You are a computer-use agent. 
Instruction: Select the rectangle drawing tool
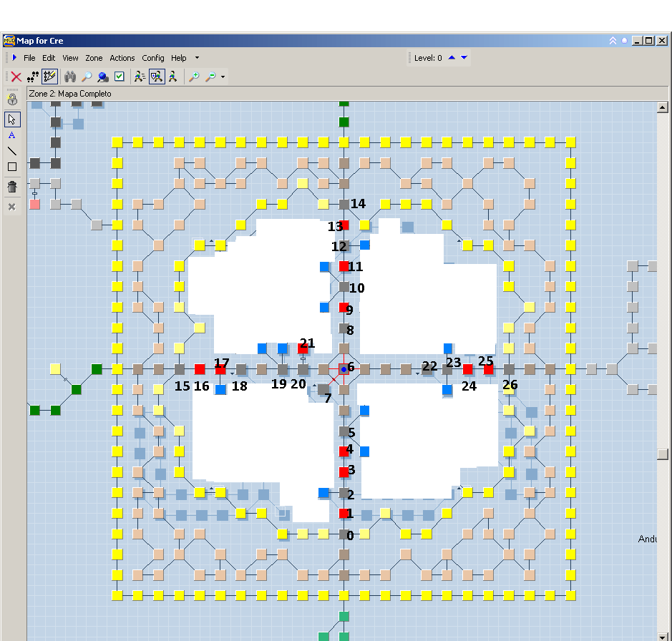pos(12,167)
